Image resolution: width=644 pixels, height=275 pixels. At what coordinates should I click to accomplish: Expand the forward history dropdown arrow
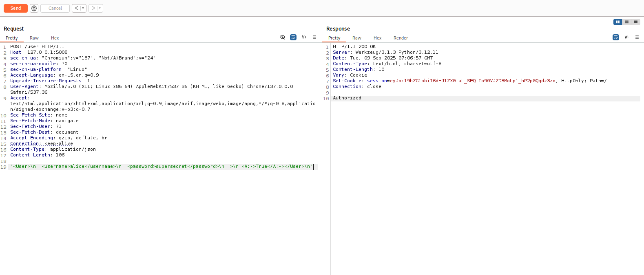coord(100,8)
